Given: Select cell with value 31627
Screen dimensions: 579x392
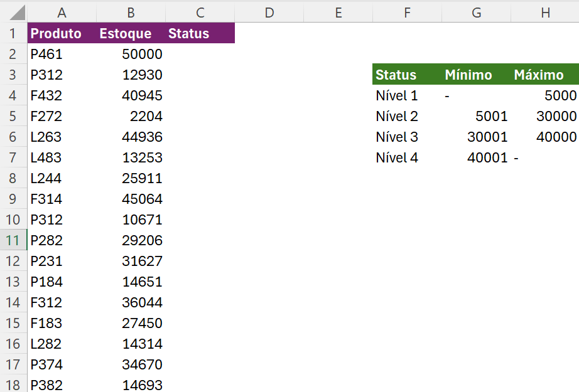Looking at the screenshot, I should click(x=131, y=261).
